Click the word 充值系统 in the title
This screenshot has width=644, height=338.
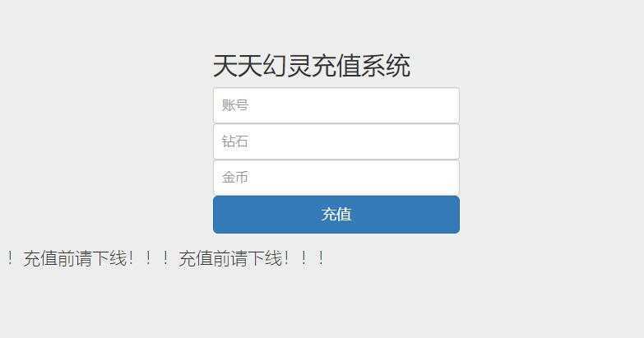tap(361, 66)
